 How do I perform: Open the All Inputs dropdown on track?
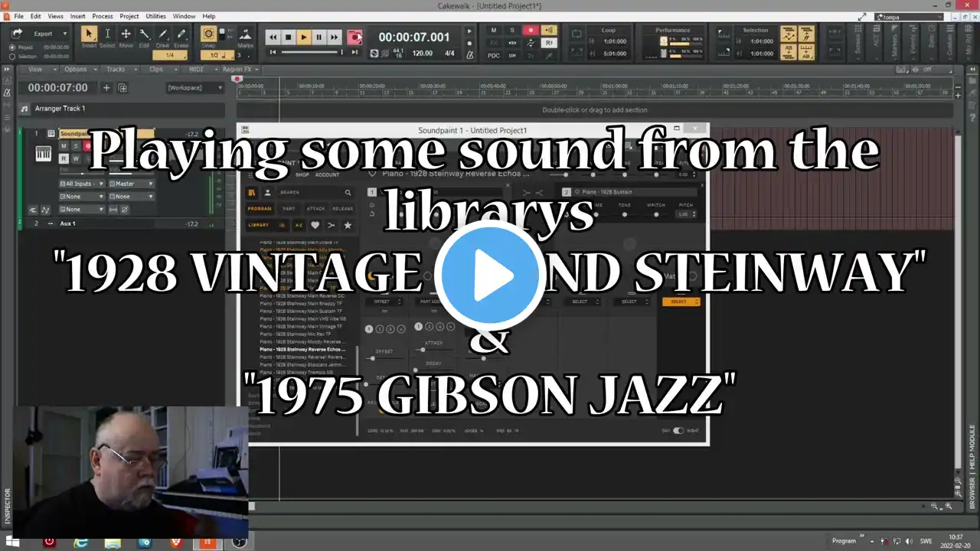82,184
